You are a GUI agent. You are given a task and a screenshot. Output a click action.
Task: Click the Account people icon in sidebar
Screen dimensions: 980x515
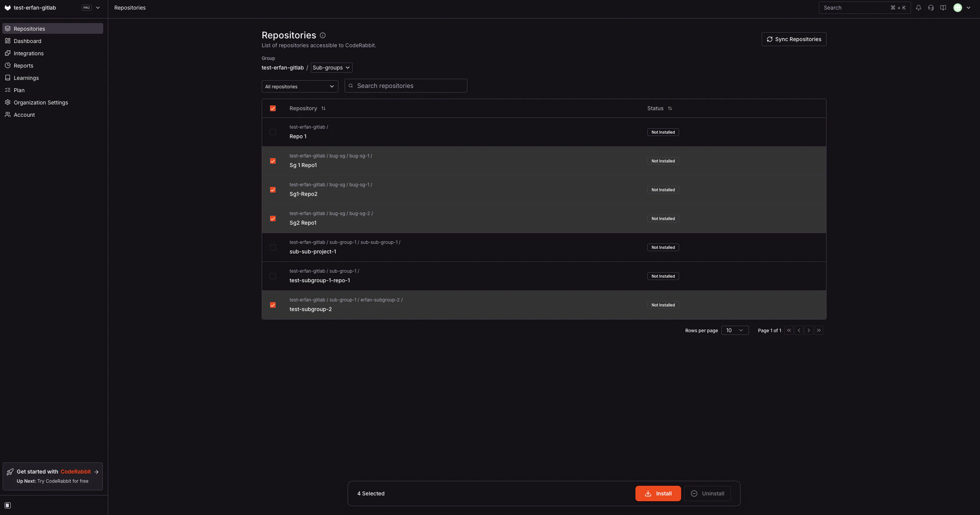(8, 114)
